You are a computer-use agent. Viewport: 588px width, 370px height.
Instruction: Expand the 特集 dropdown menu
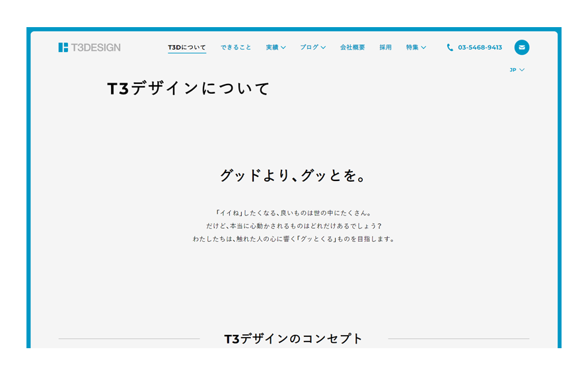coord(416,47)
